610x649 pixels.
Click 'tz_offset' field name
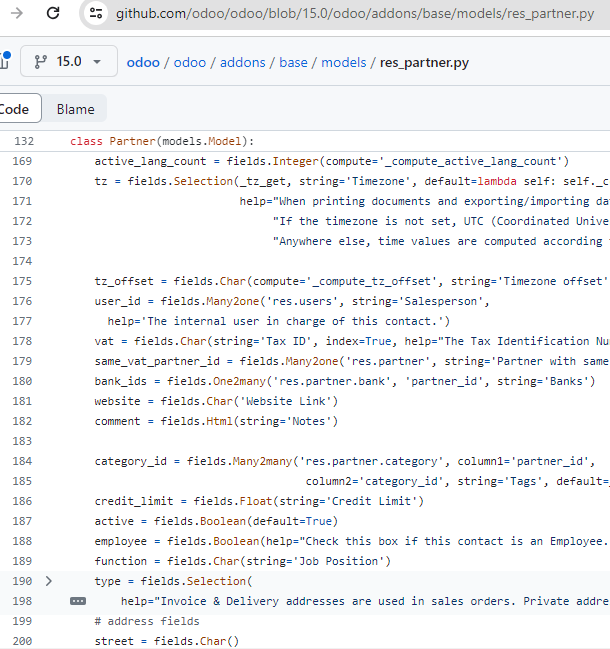pyautogui.click(x=124, y=281)
